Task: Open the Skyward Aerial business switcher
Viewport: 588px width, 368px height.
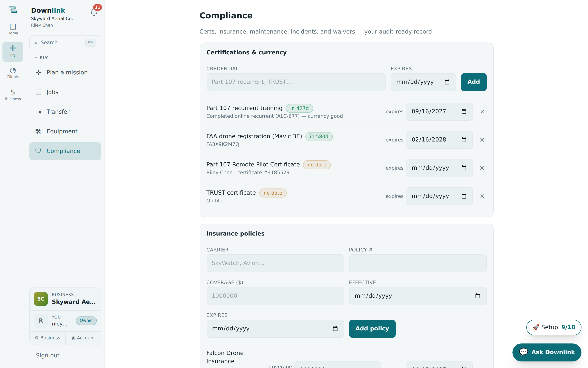Action: [x=65, y=299]
